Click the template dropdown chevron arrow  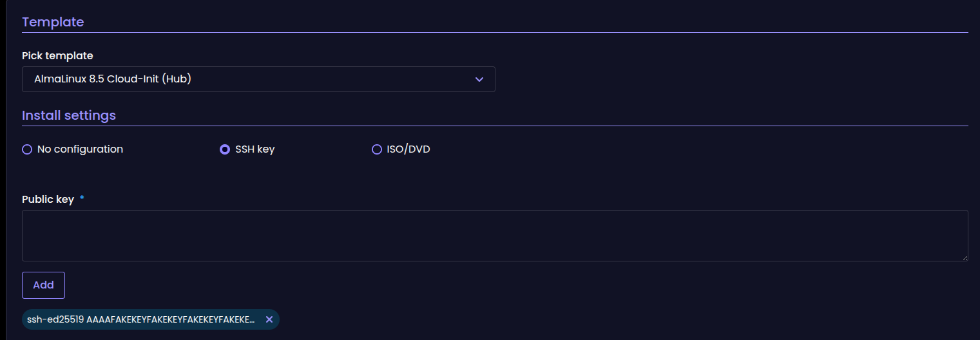479,79
